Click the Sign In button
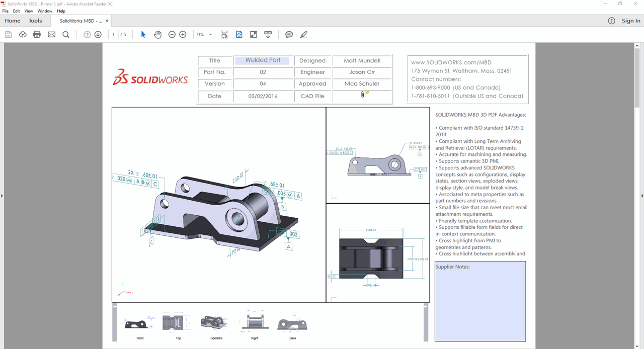Viewport: 644px width, 349px height. (631, 21)
